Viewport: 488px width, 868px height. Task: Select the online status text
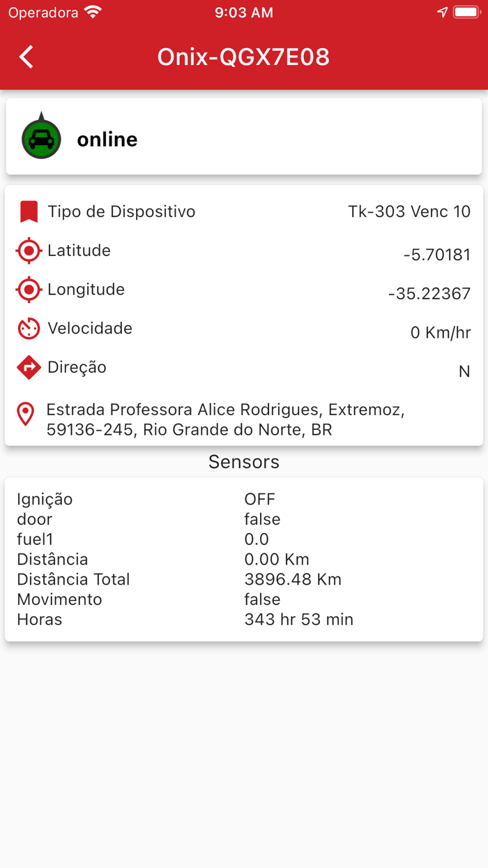(x=107, y=140)
